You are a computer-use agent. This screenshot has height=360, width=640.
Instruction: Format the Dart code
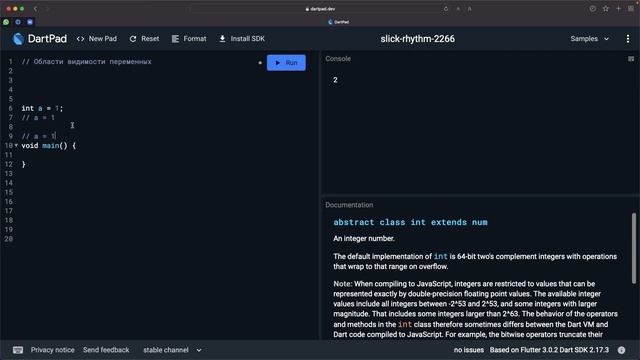pyautogui.click(x=189, y=39)
